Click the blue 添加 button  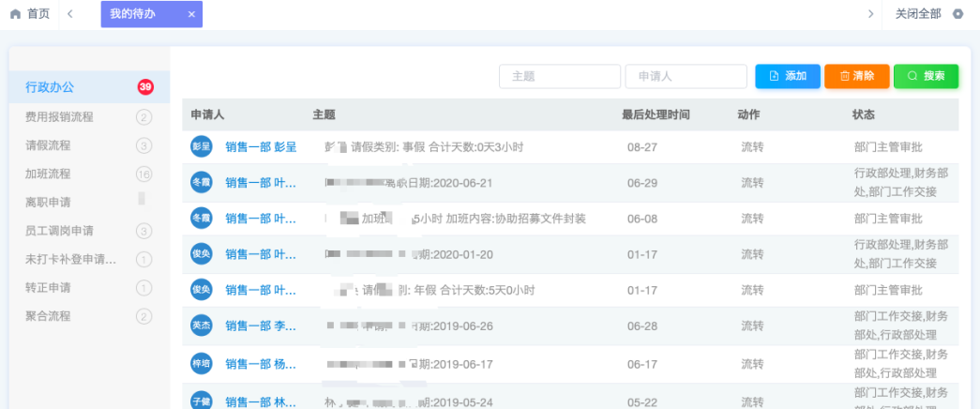pyautogui.click(x=788, y=76)
